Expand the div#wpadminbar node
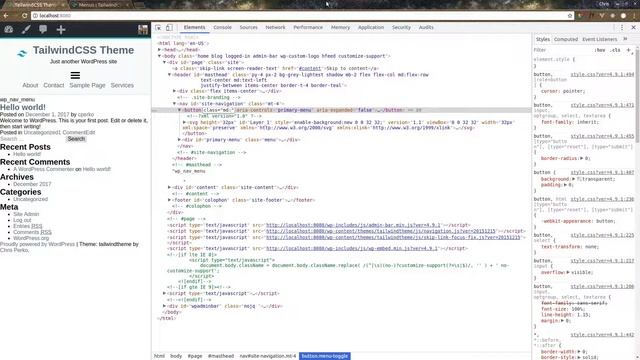Image resolution: width=640 pixels, height=360 pixels. 164,306
